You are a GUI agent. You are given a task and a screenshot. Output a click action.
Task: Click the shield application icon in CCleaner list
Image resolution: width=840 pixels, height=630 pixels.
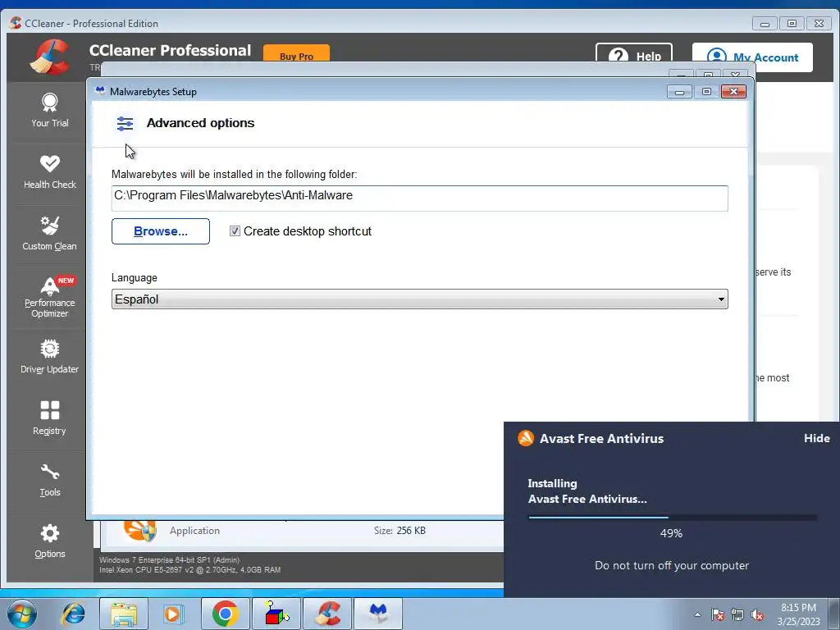(139, 531)
